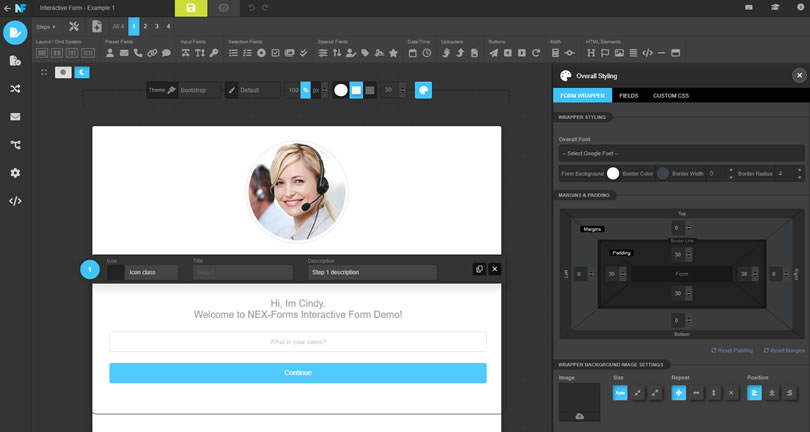Viewport: 810px width, 432px height.
Task: Open the Bootstrap theme dropdown
Action: [x=198, y=90]
